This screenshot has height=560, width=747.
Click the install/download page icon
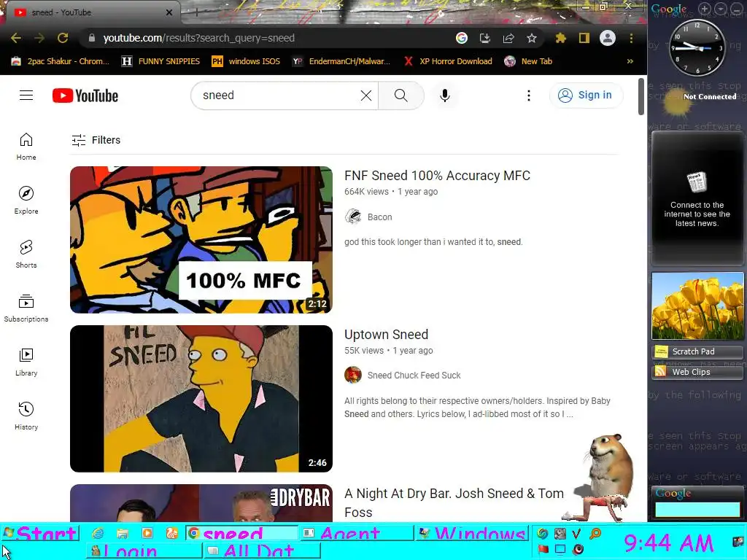click(485, 38)
